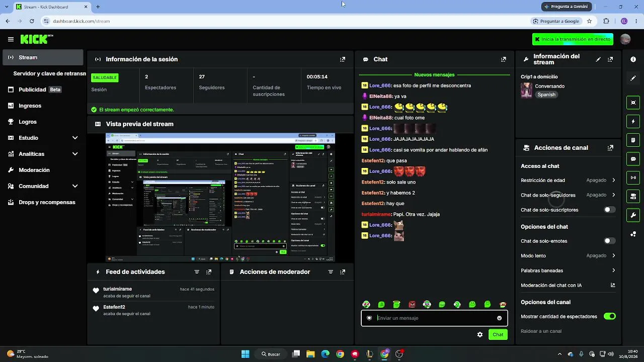
Task: Pop out the Chat panel
Action: point(504,59)
